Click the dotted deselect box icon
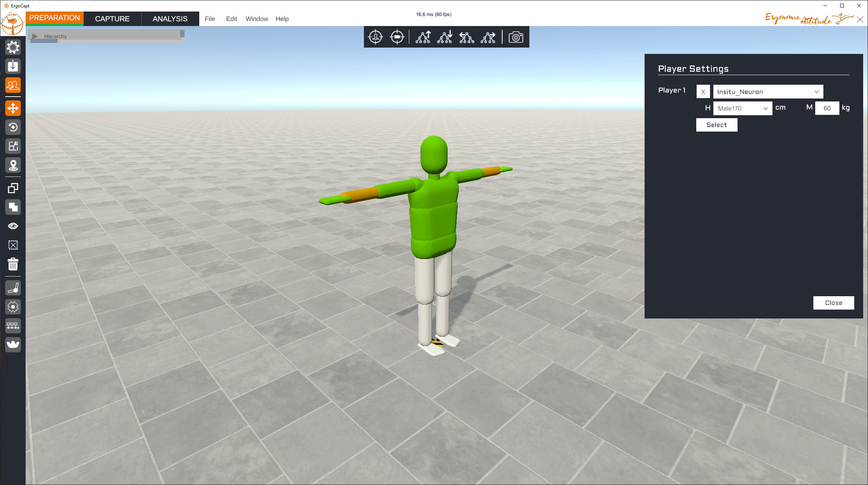Image resolution: width=868 pixels, height=485 pixels. [13, 245]
